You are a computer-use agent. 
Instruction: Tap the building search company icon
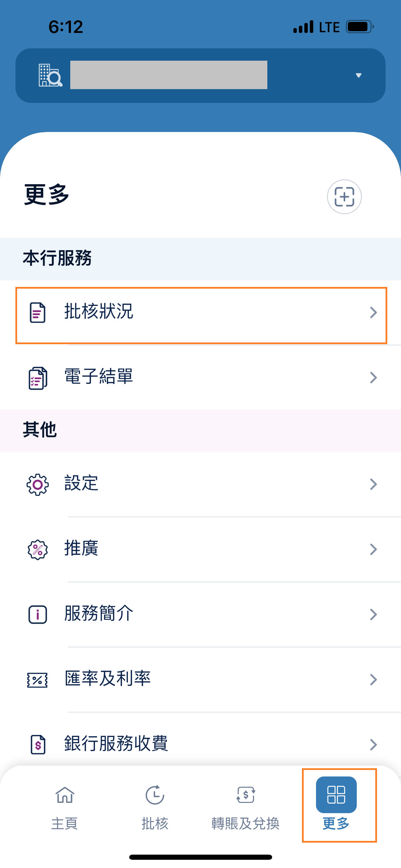pos(50,75)
